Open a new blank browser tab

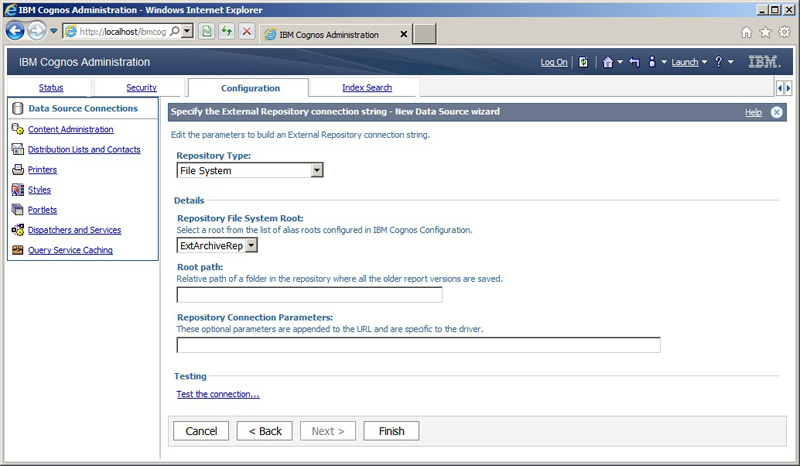[424, 34]
